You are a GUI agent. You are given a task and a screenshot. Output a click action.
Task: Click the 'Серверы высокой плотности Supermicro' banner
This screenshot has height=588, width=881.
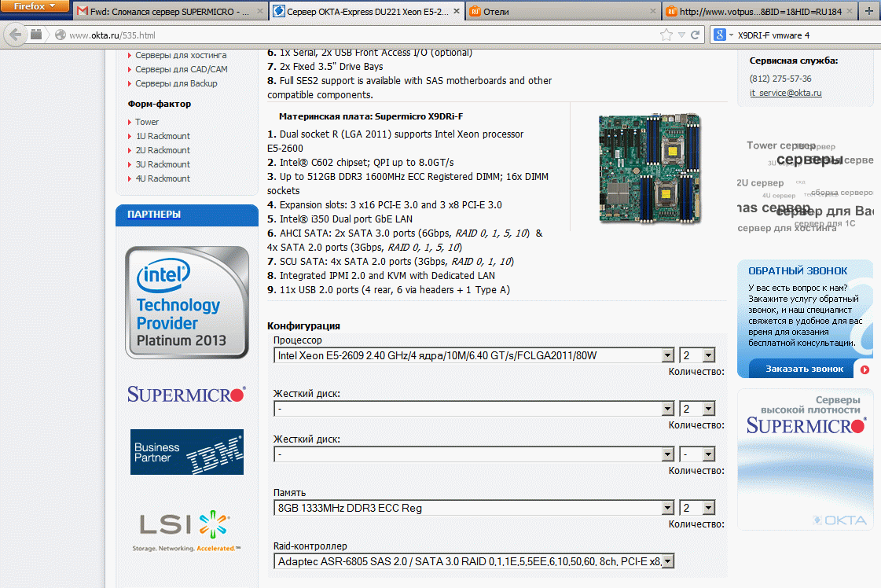(x=805, y=459)
